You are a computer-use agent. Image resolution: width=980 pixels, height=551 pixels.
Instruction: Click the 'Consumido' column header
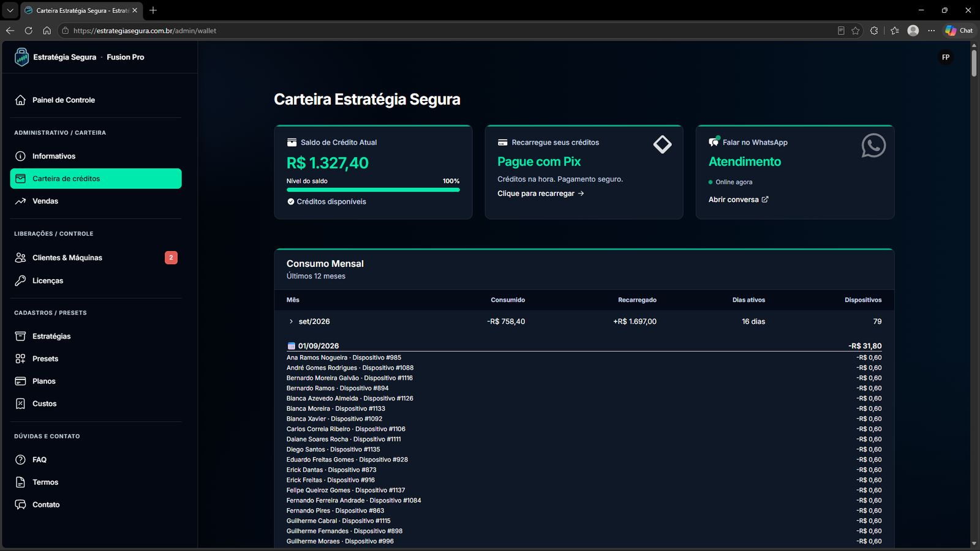508,300
